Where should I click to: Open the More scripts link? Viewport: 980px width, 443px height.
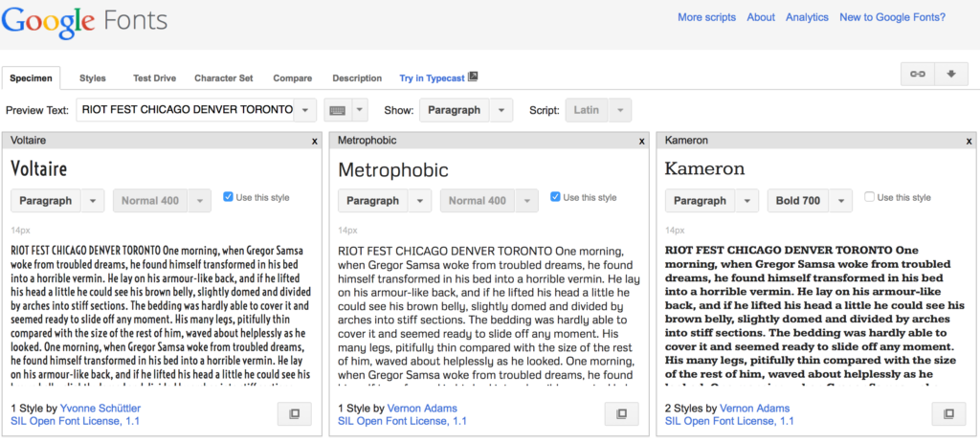pyautogui.click(x=707, y=17)
